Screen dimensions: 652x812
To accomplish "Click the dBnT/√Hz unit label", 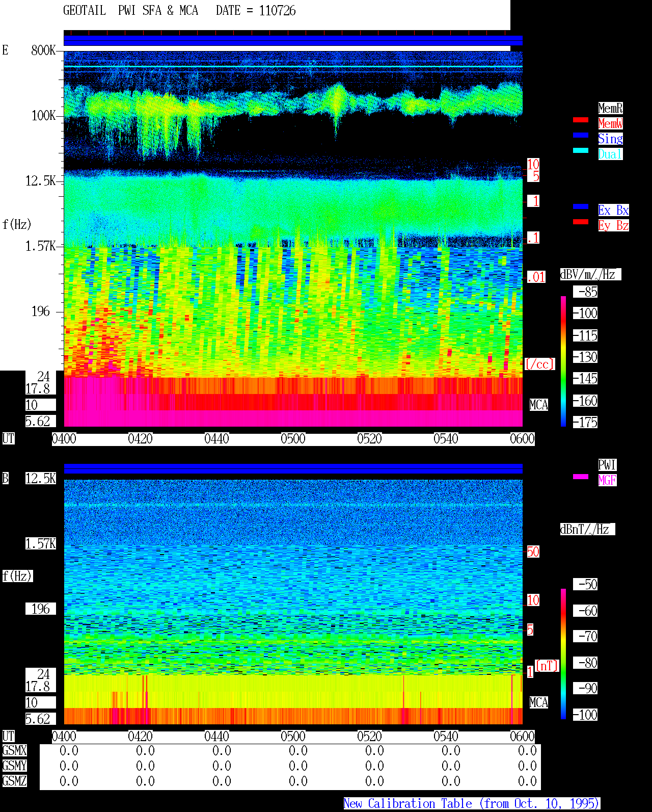I will [x=587, y=529].
